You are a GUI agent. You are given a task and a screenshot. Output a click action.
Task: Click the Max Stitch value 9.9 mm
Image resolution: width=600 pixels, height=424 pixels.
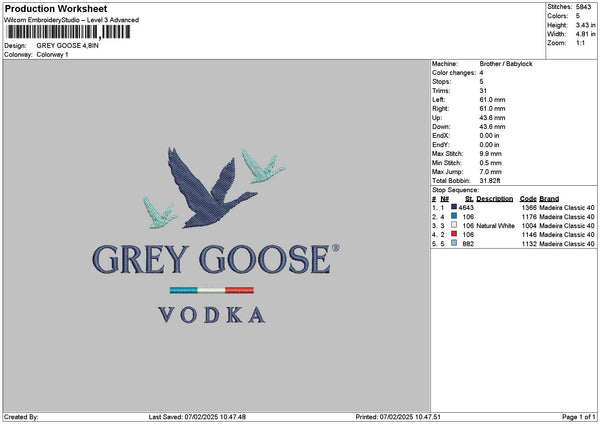[x=491, y=154]
